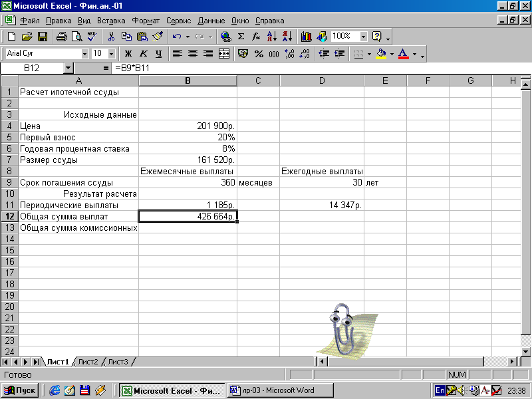Toggle bold formatting (Ж) button
Image resolution: width=532 pixels, height=399 pixels.
tap(128, 54)
